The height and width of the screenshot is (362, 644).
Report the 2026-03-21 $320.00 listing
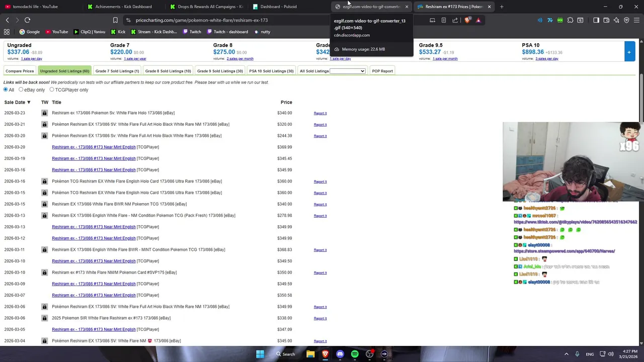(x=320, y=125)
